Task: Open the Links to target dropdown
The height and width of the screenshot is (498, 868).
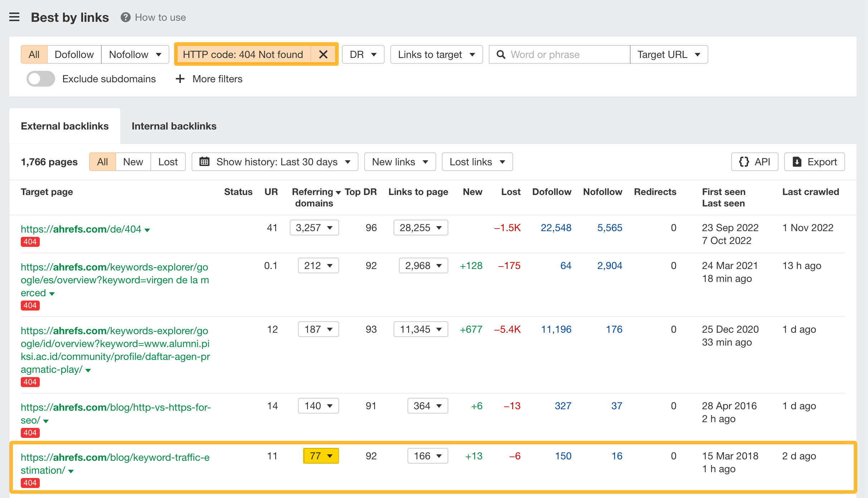Action: pos(437,54)
